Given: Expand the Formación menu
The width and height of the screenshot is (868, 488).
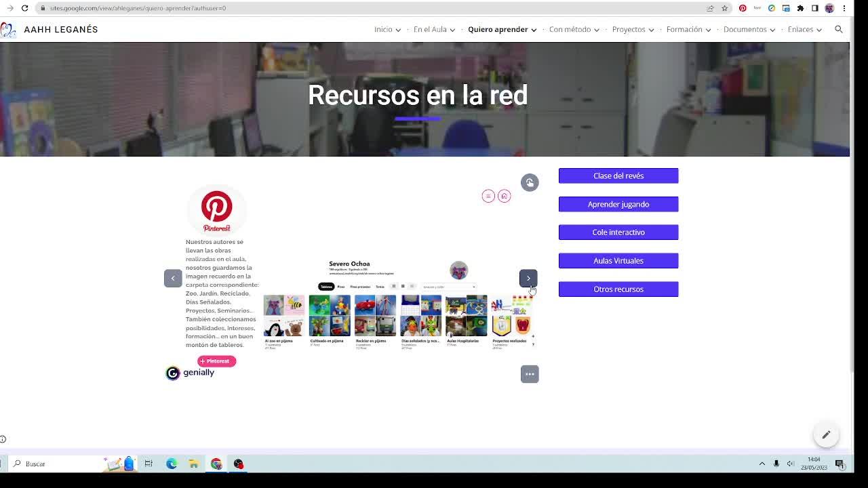Looking at the screenshot, I should [x=708, y=30].
